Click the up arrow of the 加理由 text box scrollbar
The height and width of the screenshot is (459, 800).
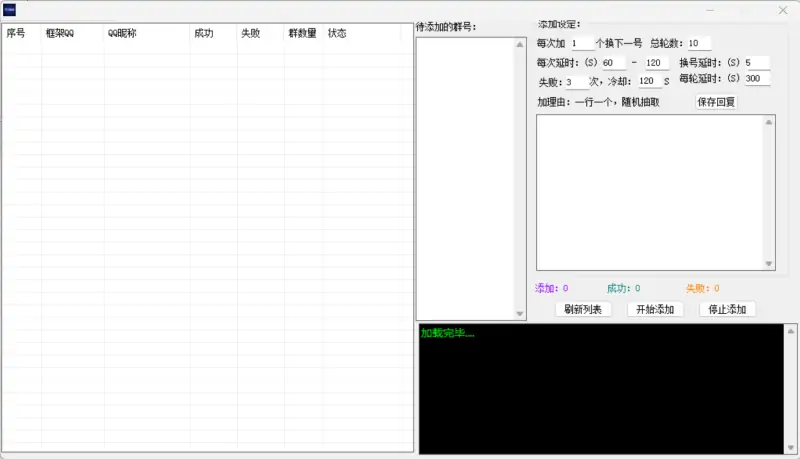(769, 123)
